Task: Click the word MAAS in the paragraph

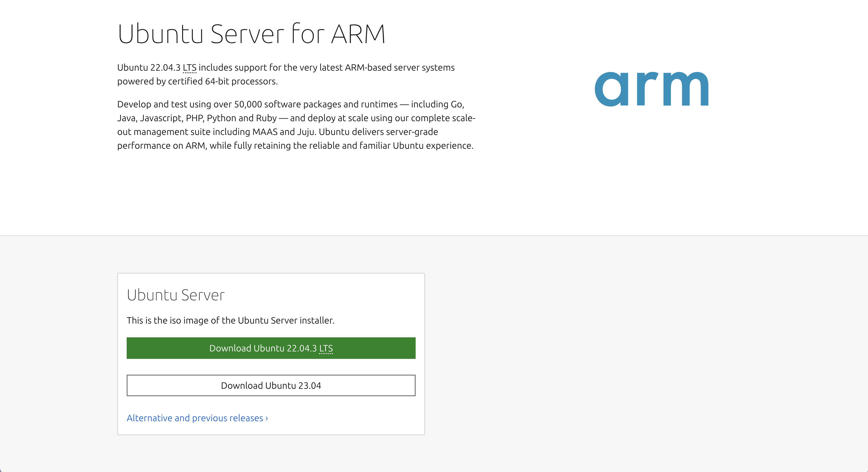Action: 265,132
